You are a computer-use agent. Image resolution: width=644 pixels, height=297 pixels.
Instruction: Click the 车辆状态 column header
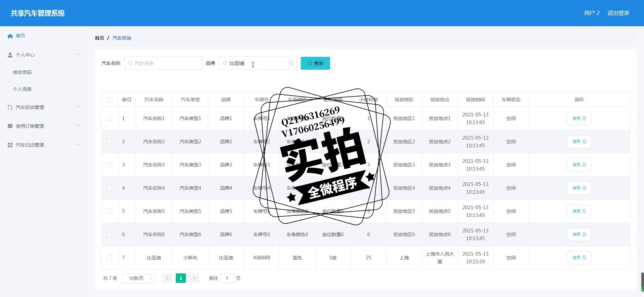[511, 100]
